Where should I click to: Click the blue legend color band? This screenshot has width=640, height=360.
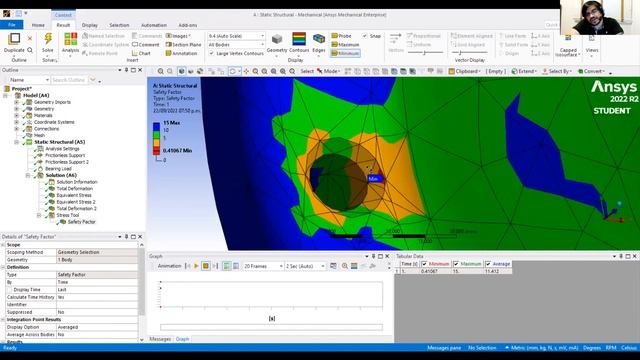pyautogui.click(x=156, y=127)
